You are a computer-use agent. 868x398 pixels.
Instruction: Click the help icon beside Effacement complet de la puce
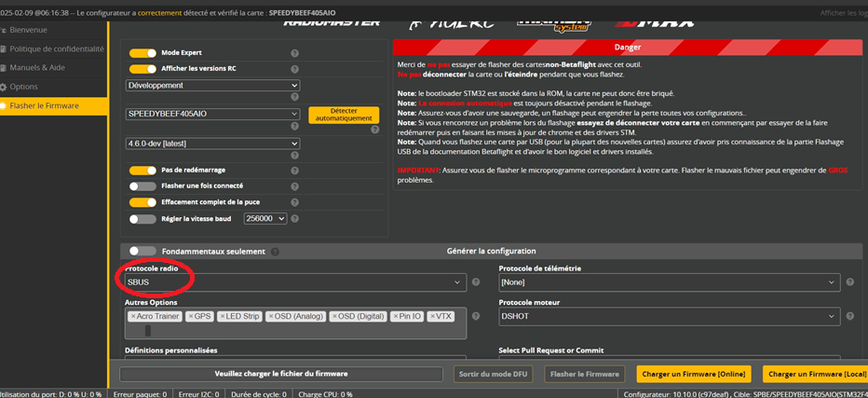pos(294,202)
